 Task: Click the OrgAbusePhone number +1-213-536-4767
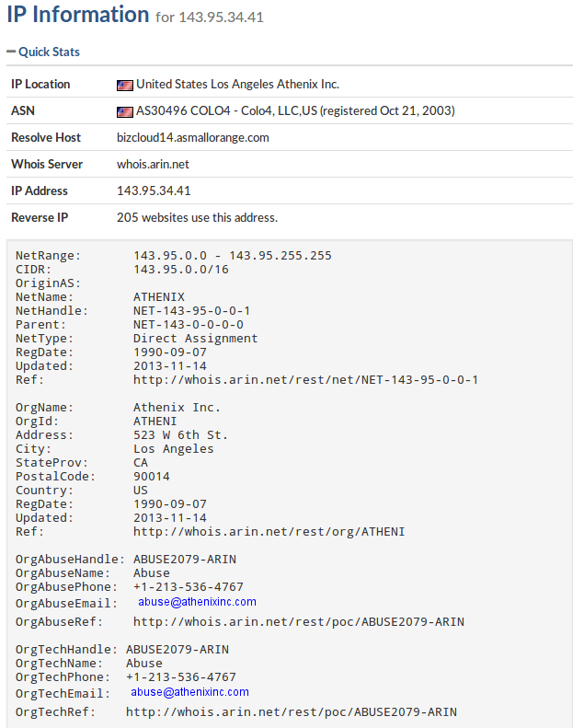(x=189, y=587)
